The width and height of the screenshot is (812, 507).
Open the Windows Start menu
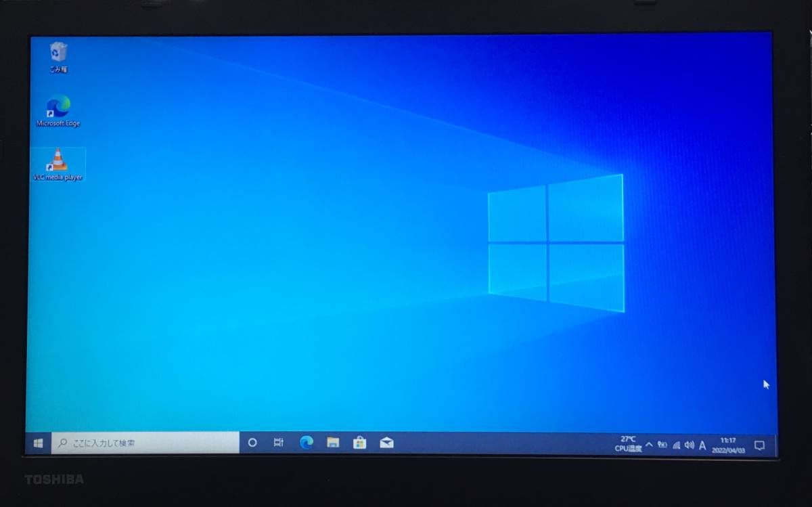(39, 443)
